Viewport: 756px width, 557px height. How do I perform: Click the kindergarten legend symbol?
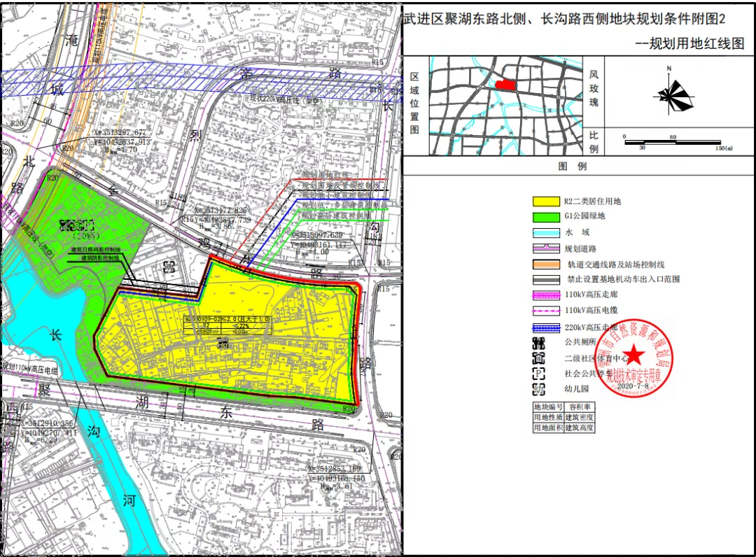(538, 389)
